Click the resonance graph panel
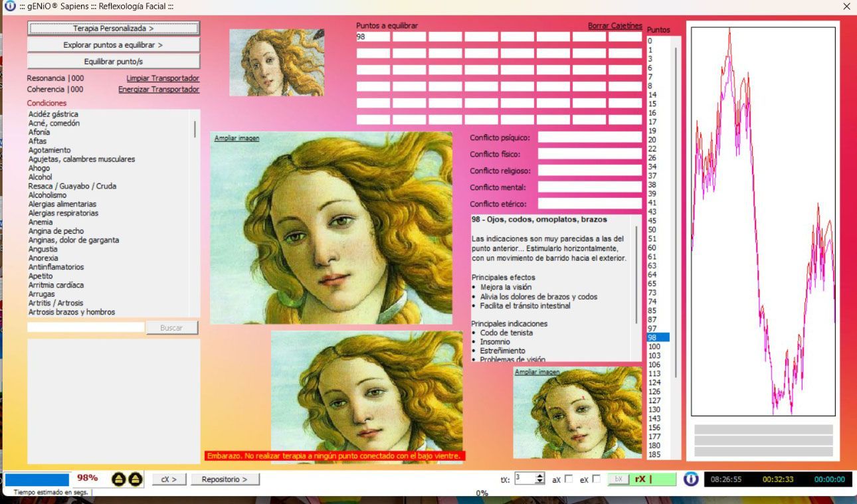This screenshot has height=504, width=857. tap(763, 221)
